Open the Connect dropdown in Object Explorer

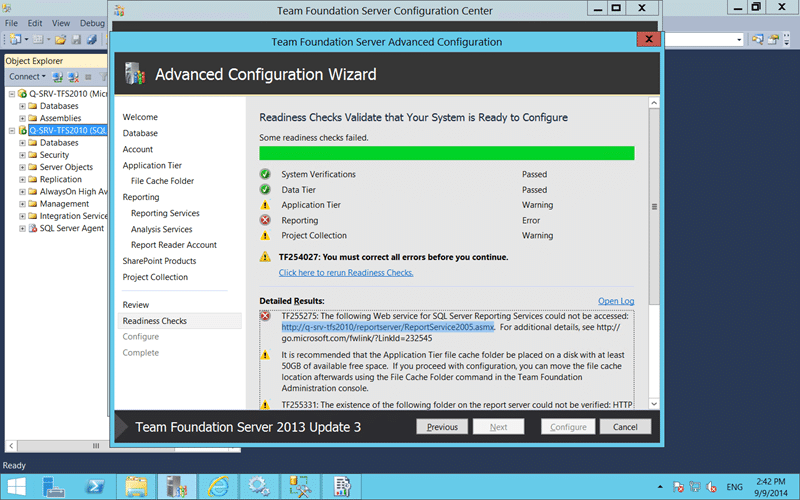[x=27, y=77]
